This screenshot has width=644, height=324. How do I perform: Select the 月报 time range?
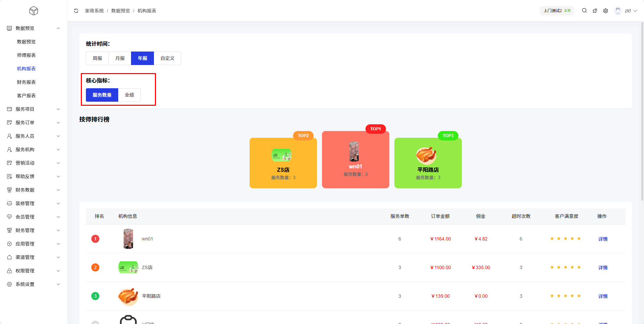tap(120, 58)
